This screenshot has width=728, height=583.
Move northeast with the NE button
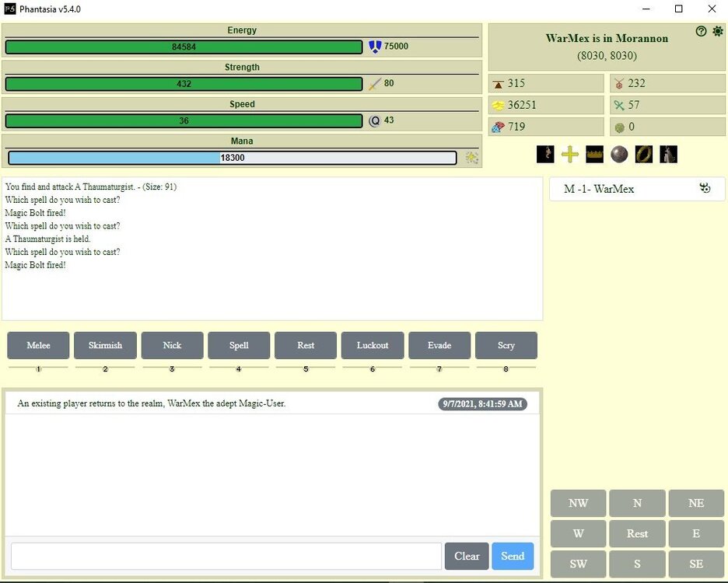click(696, 503)
